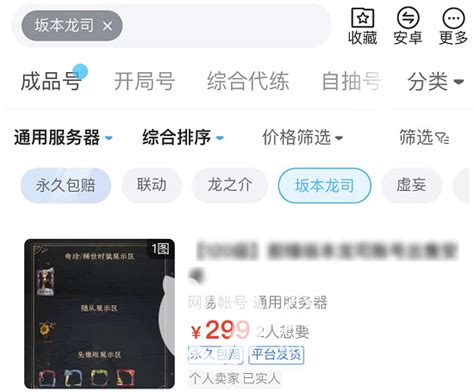Switch platform via the 安卓 swap icon
This screenshot has width=474, height=392.
coord(408,18)
